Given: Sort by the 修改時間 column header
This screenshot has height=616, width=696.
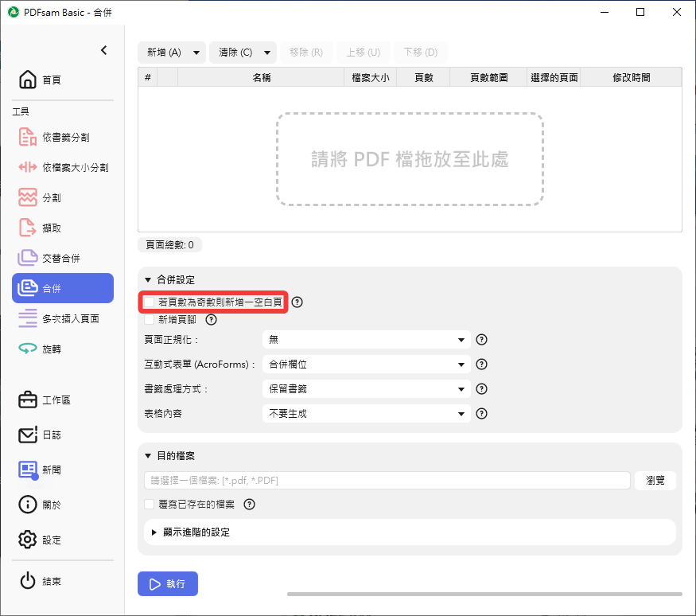Looking at the screenshot, I should (632, 78).
